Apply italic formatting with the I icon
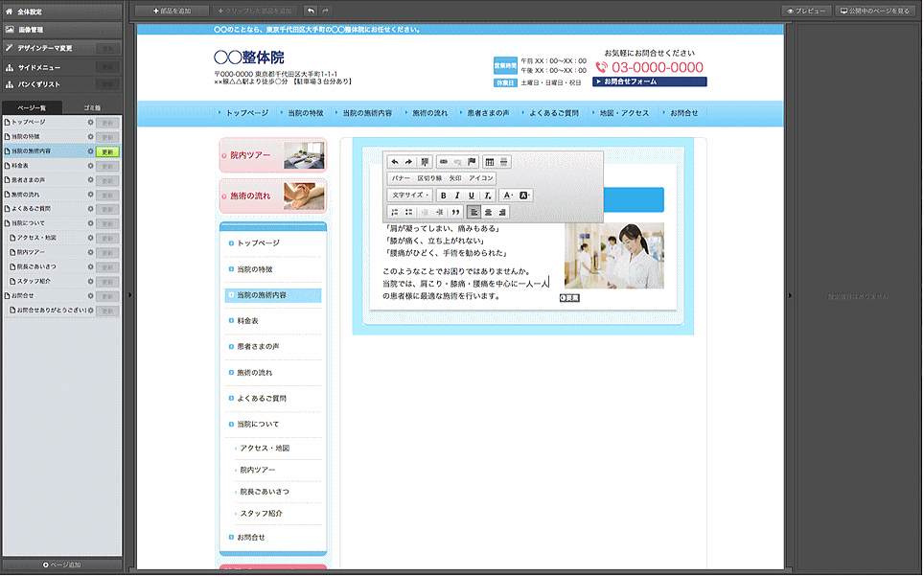The width and height of the screenshot is (924, 577). [457, 196]
